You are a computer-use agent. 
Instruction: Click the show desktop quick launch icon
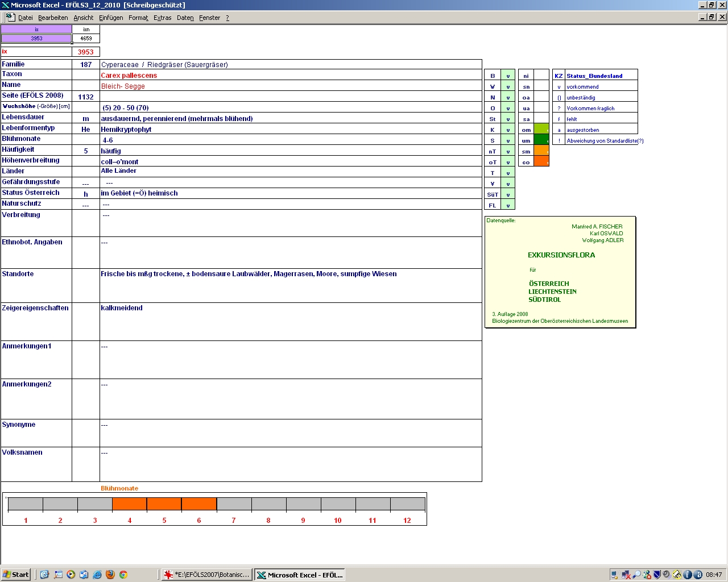tap(58, 575)
